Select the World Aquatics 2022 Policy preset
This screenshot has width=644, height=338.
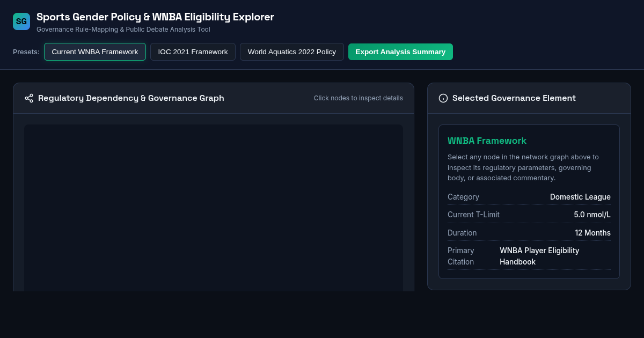pyautogui.click(x=292, y=52)
